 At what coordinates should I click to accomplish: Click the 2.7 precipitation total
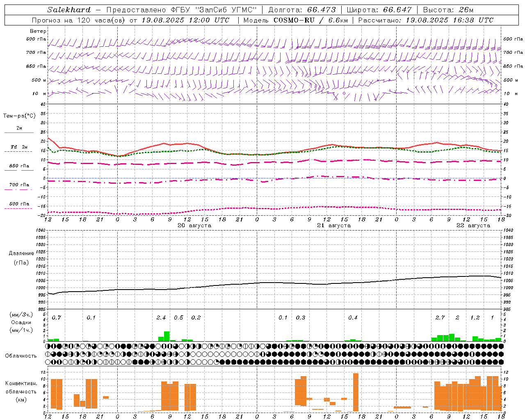click(x=440, y=318)
